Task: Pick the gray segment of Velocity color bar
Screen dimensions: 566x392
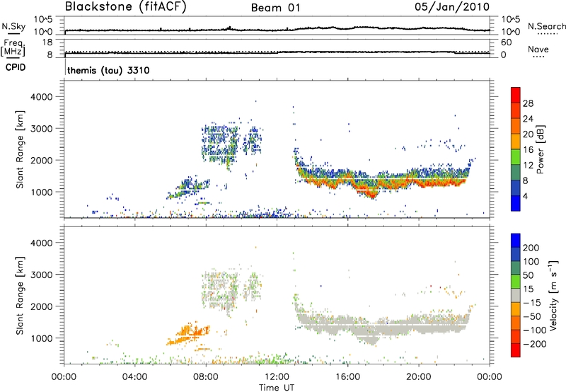Action: pyautogui.click(x=516, y=295)
